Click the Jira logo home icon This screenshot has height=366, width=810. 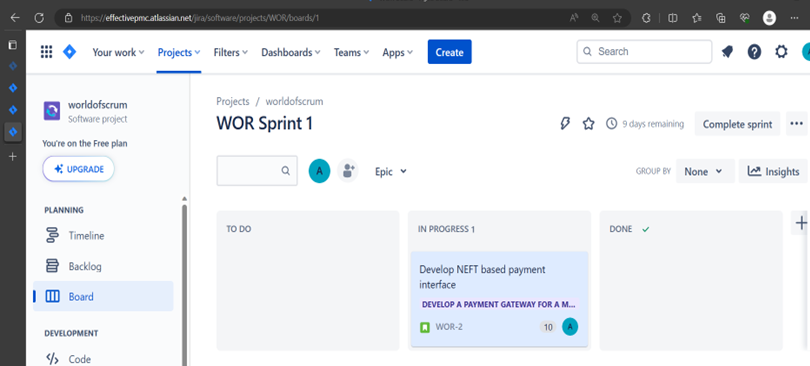(69, 52)
